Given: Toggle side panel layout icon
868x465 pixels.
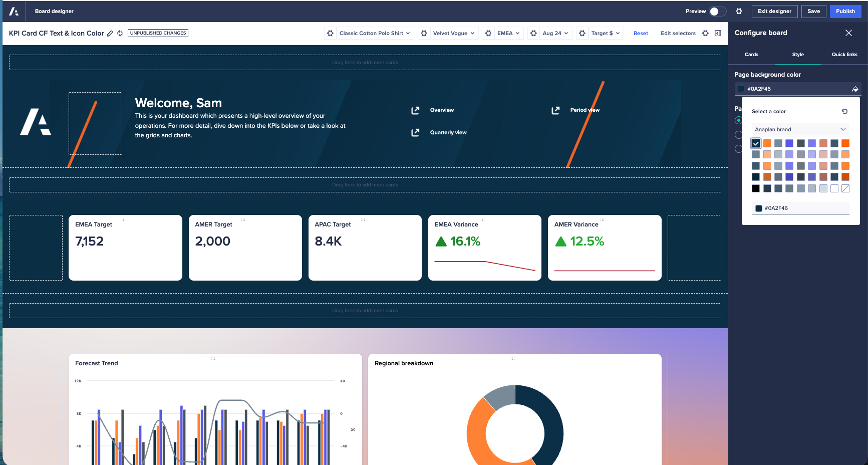Looking at the screenshot, I should click(718, 33).
